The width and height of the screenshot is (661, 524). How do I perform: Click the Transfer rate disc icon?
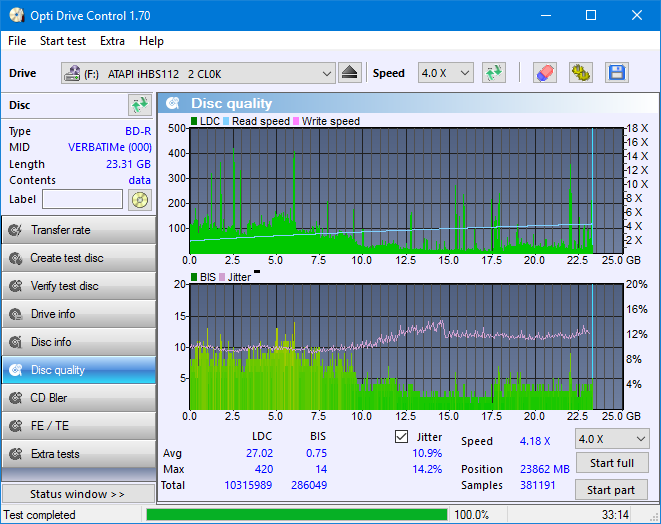point(16,230)
